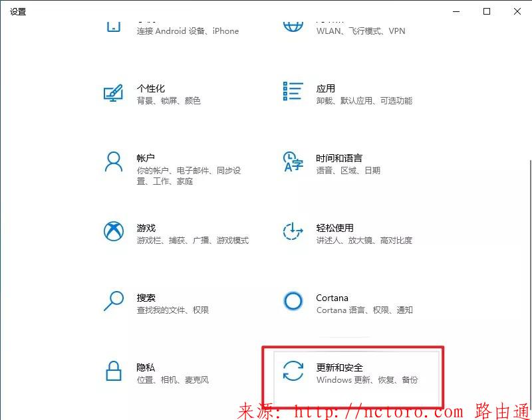This screenshot has width=532, height=420.
Task: Click the 更新和安全 refresh arrows icon
Action: 293,371
